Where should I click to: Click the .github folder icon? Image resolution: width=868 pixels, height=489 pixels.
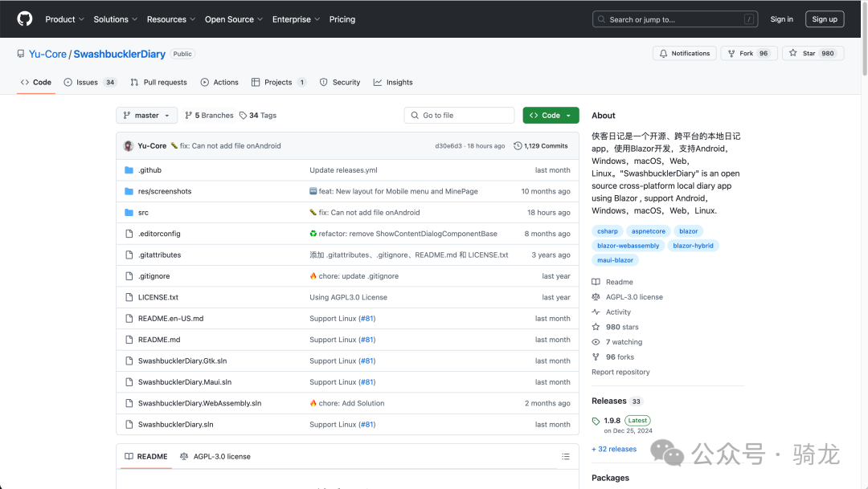tap(129, 169)
